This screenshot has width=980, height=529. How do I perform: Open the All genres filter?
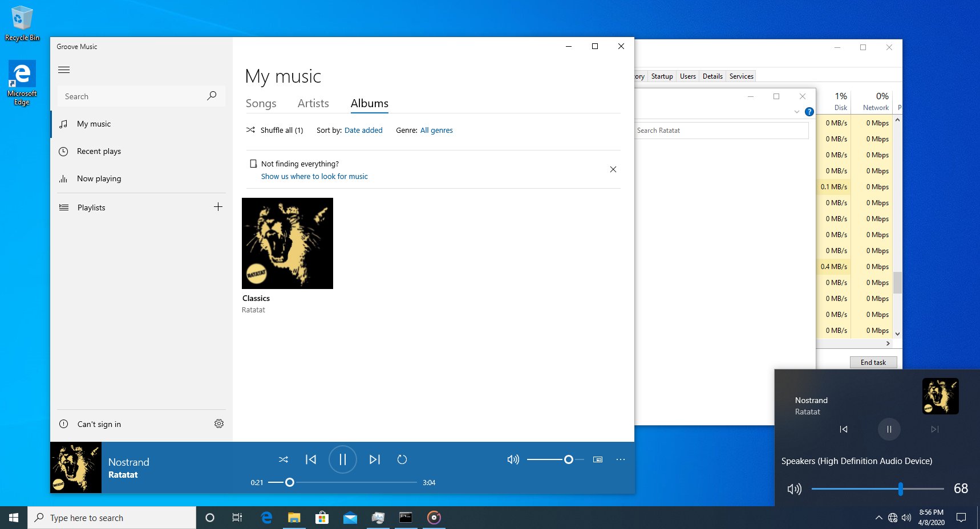coord(436,130)
